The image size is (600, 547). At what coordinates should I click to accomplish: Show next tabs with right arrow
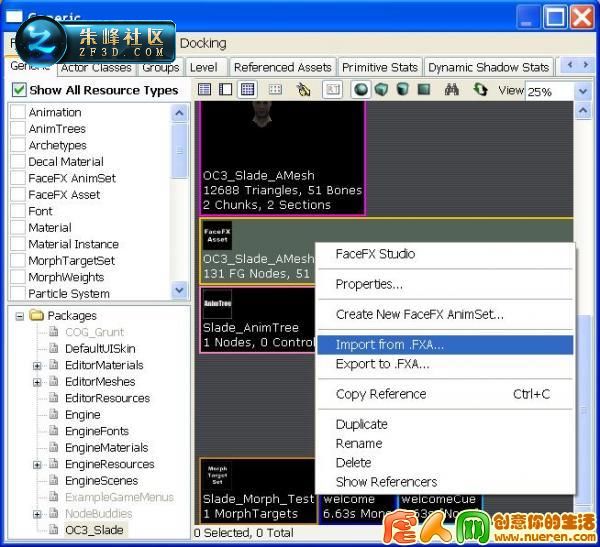[x=585, y=65]
